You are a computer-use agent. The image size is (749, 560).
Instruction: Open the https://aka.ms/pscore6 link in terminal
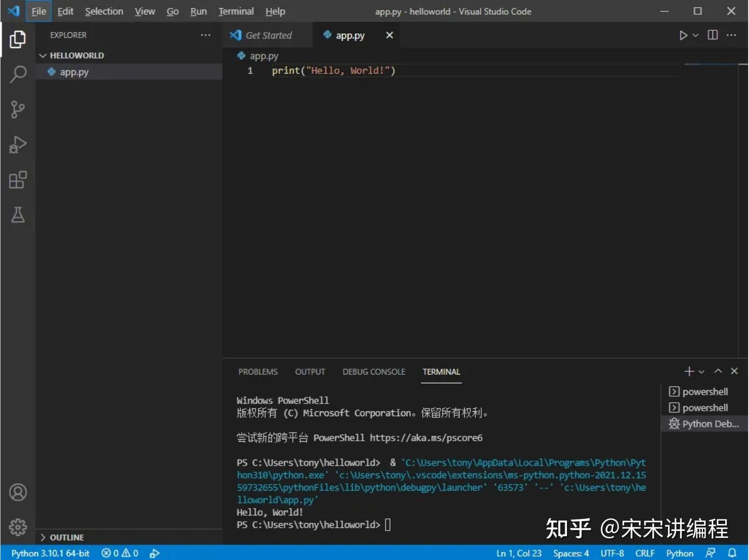pos(426,438)
